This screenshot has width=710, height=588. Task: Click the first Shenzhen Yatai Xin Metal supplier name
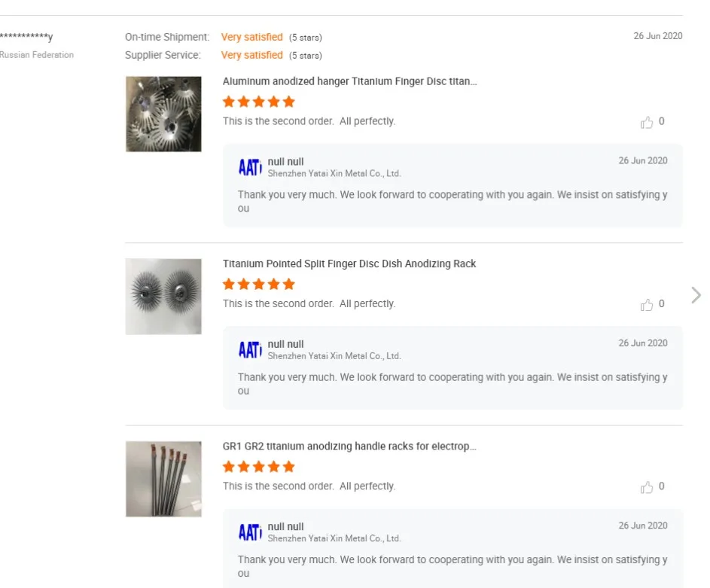334,174
